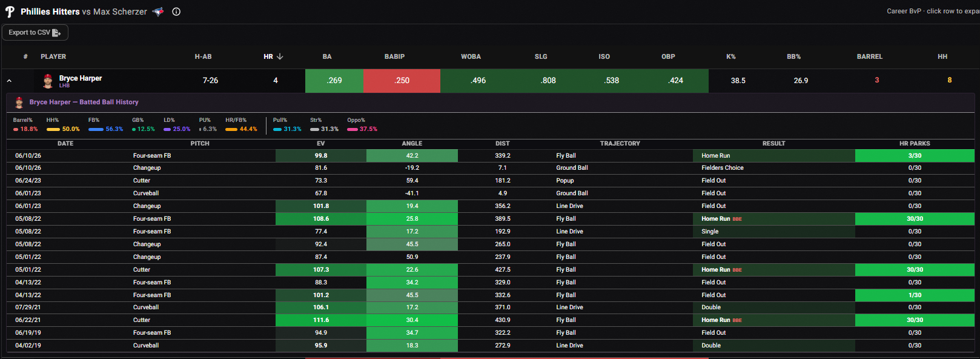Click the Oppo% 37.5% stat indicator
Viewport: 980px width, 359px height.
(362, 125)
